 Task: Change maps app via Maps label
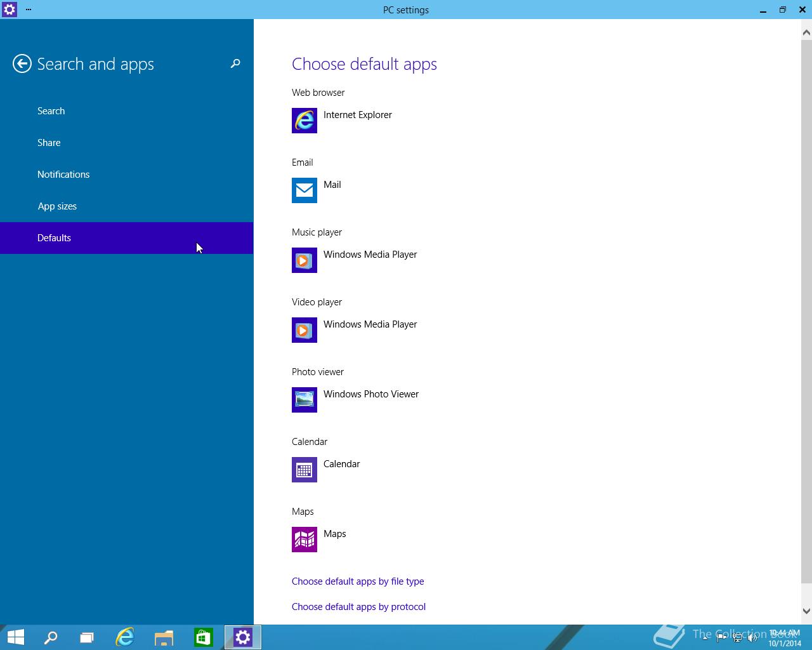(x=335, y=534)
